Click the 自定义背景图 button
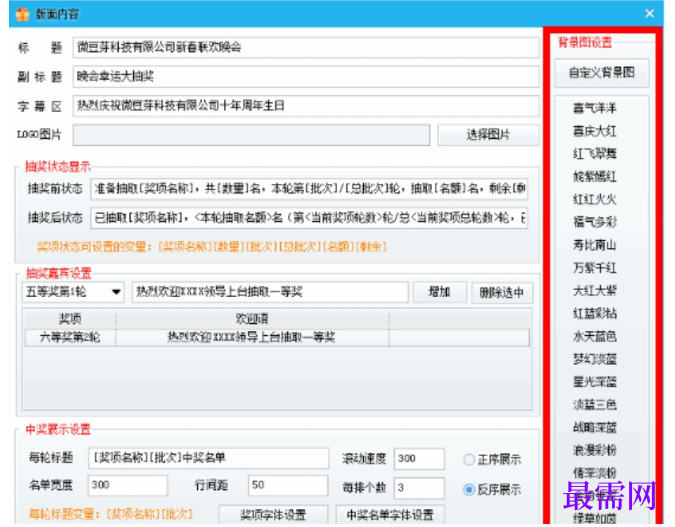Image resolution: width=675 pixels, height=527 pixels. (x=601, y=73)
